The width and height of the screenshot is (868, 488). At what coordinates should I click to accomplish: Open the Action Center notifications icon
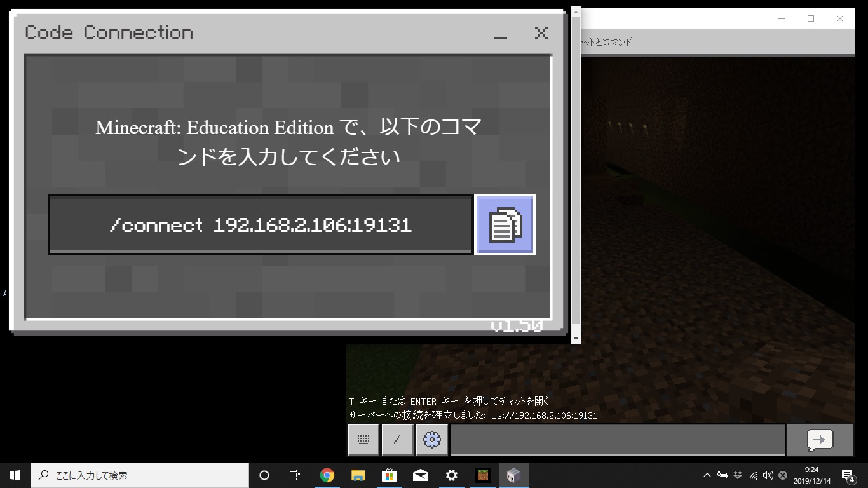click(848, 475)
